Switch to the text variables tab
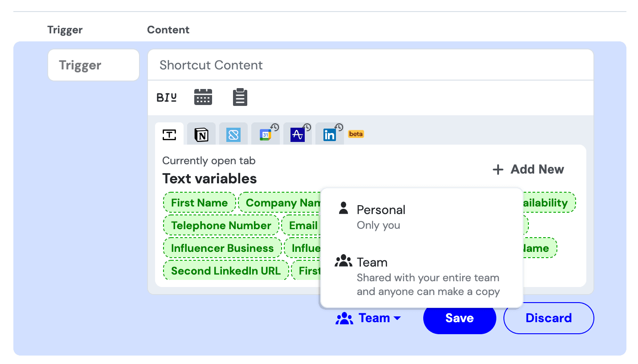 tap(169, 134)
